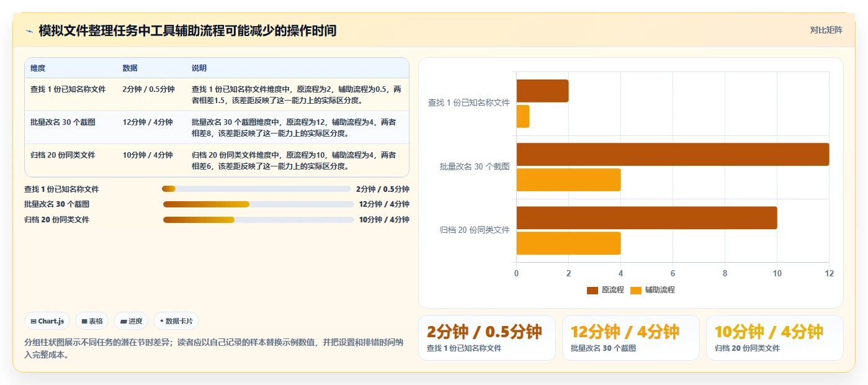Screen dimensions: 868x385
Task: Select the 数据卡片 chip
Action: tap(176, 321)
